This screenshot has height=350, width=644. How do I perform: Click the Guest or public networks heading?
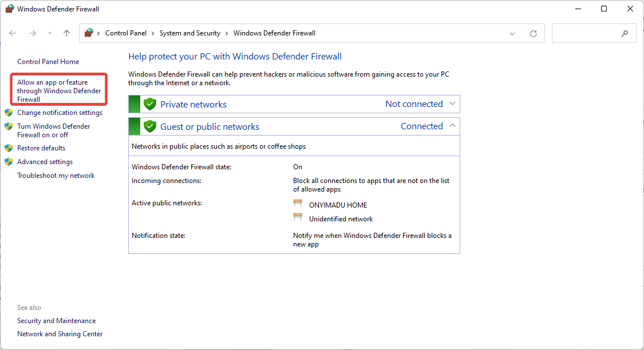click(x=210, y=127)
